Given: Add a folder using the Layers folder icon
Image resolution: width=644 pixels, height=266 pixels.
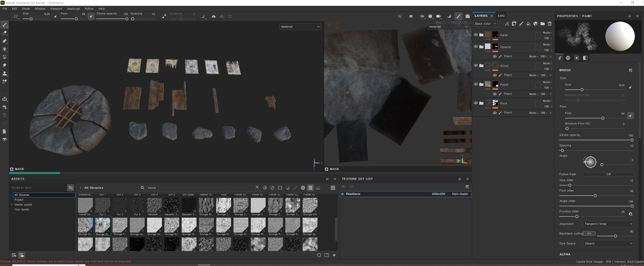Looking at the screenshot, I should (543, 24).
